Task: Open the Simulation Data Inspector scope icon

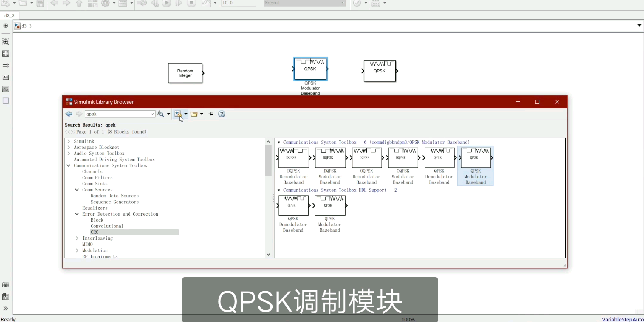Action: (x=206, y=3)
